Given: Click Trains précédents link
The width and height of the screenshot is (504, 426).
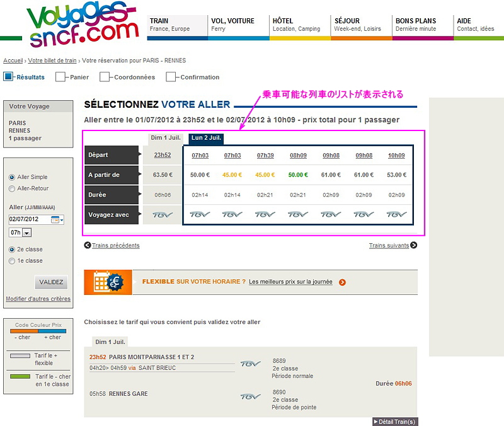Looking at the screenshot, I should 116,245.
